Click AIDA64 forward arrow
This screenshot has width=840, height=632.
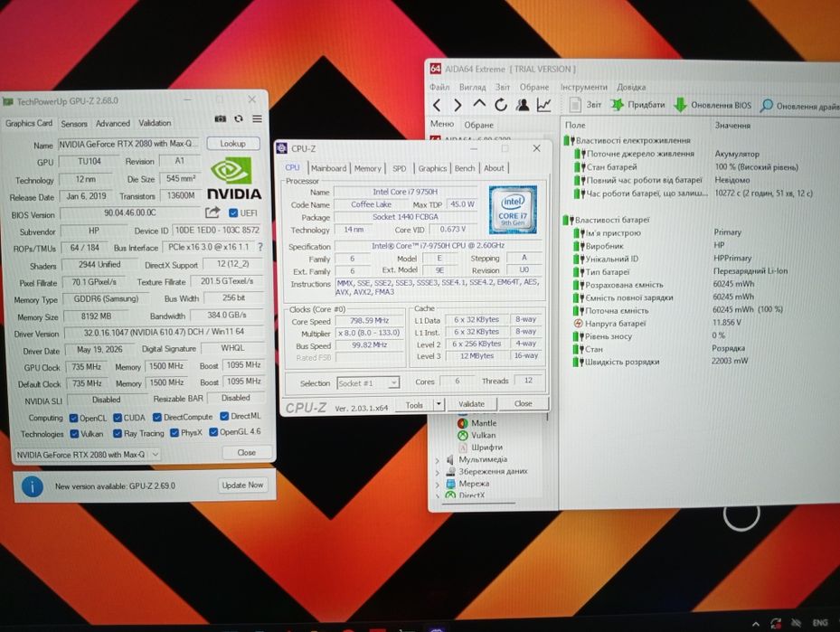coord(458,105)
